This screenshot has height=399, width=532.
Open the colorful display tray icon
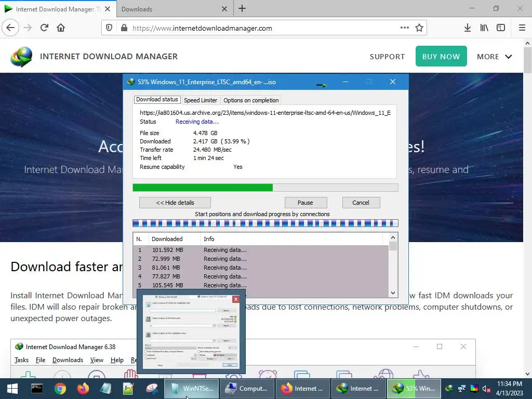click(474, 389)
